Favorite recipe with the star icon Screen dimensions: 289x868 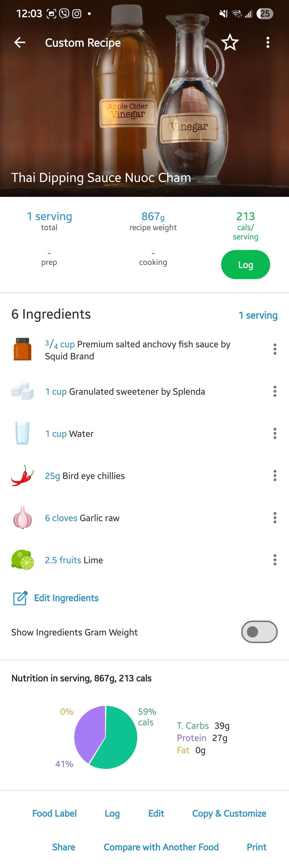point(230,43)
